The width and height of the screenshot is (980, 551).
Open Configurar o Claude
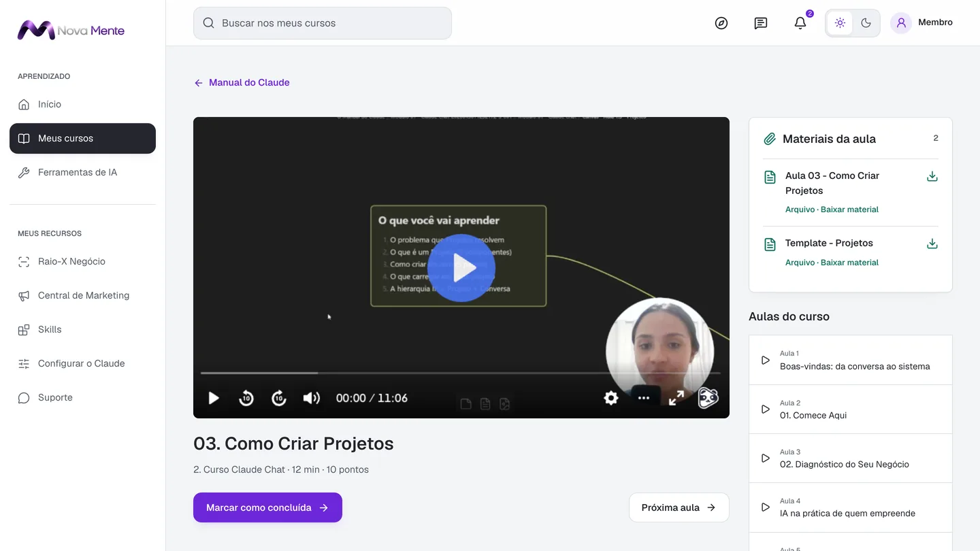tap(82, 363)
